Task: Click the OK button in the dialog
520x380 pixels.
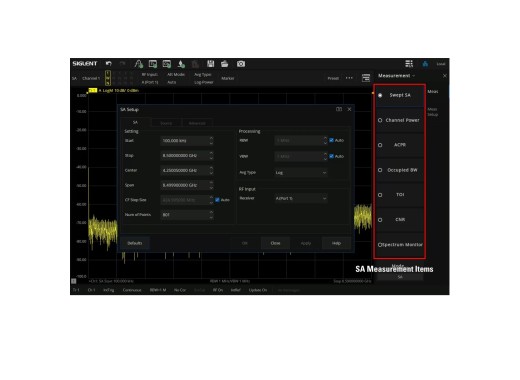Action: (245, 243)
